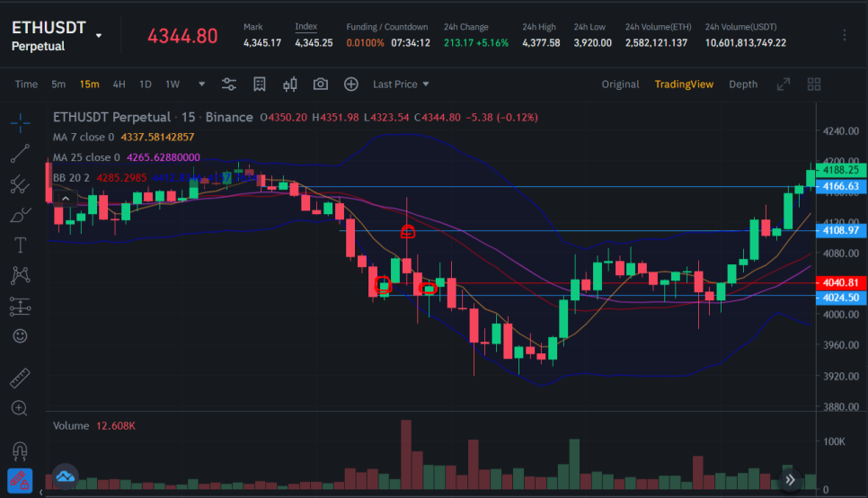Click the 24h Volume(ETH) value
868x498 pixels.
(656, 42)
